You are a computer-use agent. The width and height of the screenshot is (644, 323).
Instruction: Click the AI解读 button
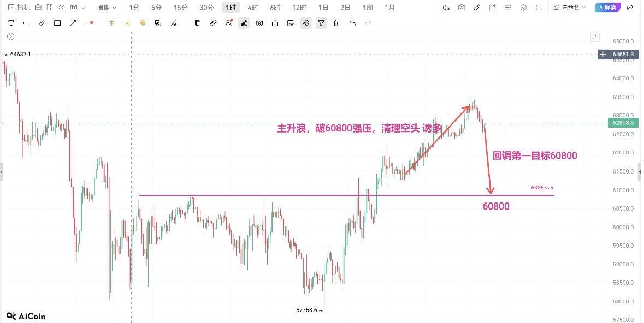pyautogui.click(x=607, y=8)
